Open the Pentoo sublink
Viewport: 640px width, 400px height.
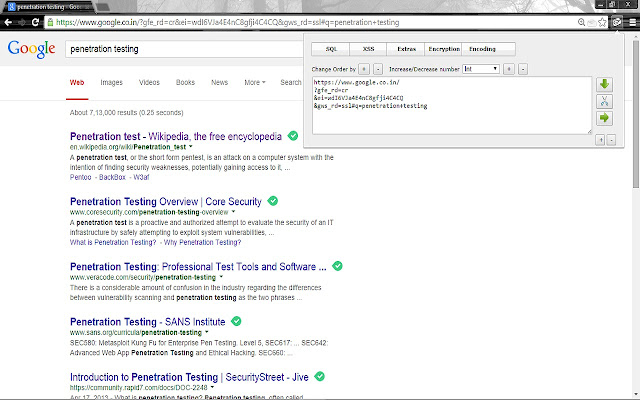pos(80,177)
